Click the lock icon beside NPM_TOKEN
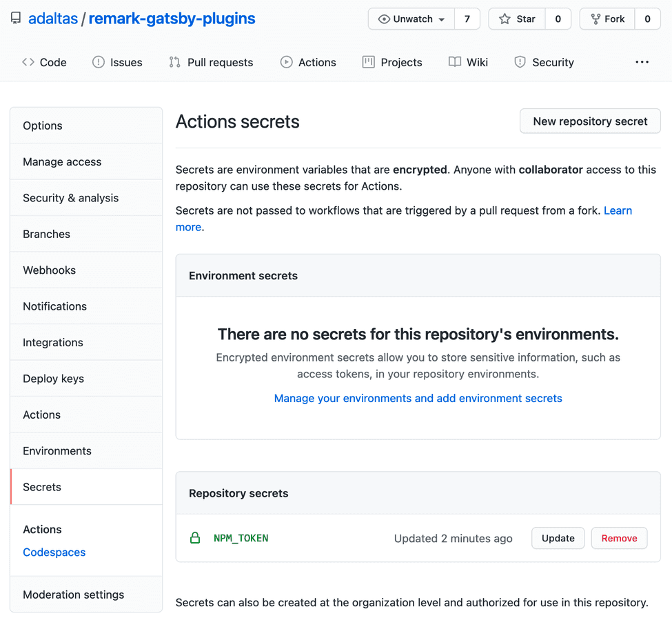672x618 pixels. click(x=195, y=538)
